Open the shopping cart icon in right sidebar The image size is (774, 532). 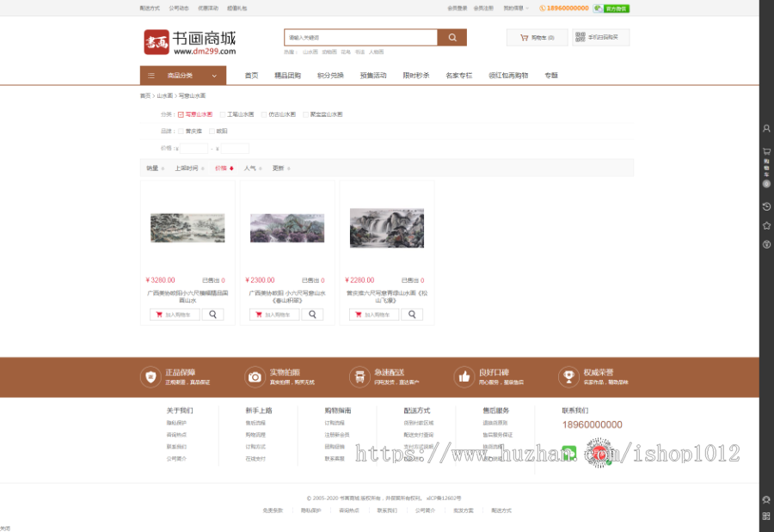click(x=765, y=153)
